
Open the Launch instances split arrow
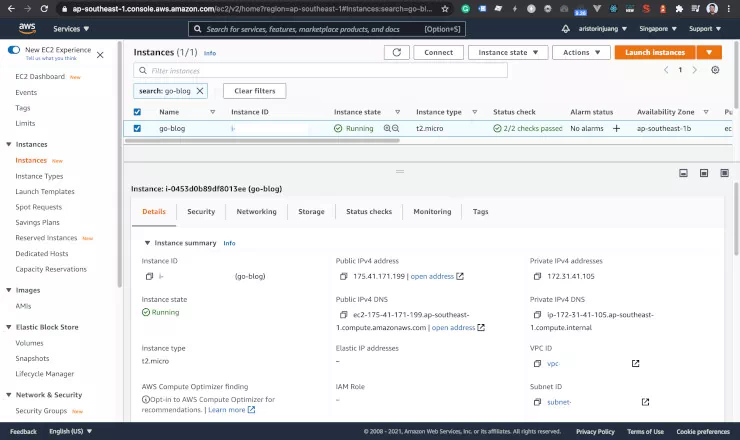pyautogui.click(x=709, y=52)
